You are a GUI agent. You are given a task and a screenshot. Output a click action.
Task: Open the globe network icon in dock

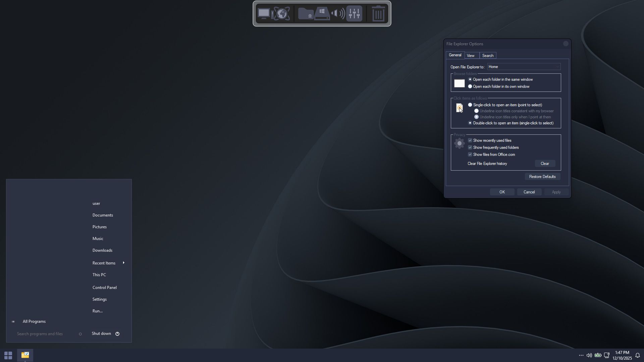tap(282, 14)
